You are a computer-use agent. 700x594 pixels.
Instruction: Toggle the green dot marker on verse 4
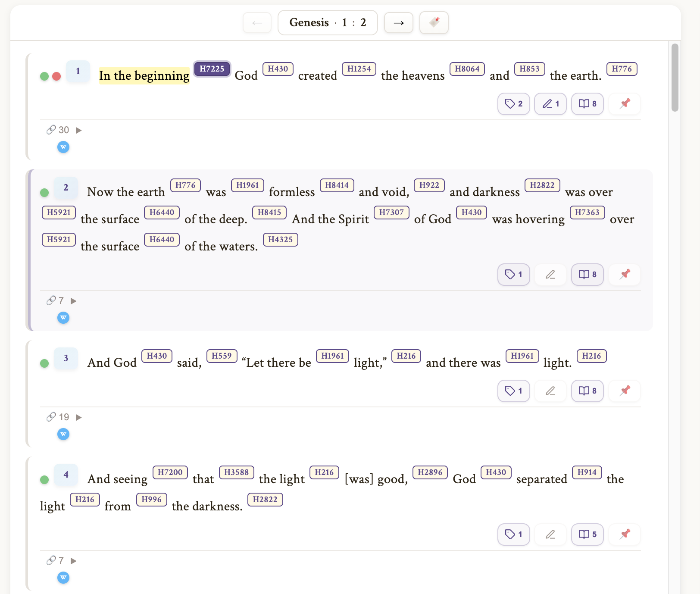pyautogui.click(x=44, y=480)
